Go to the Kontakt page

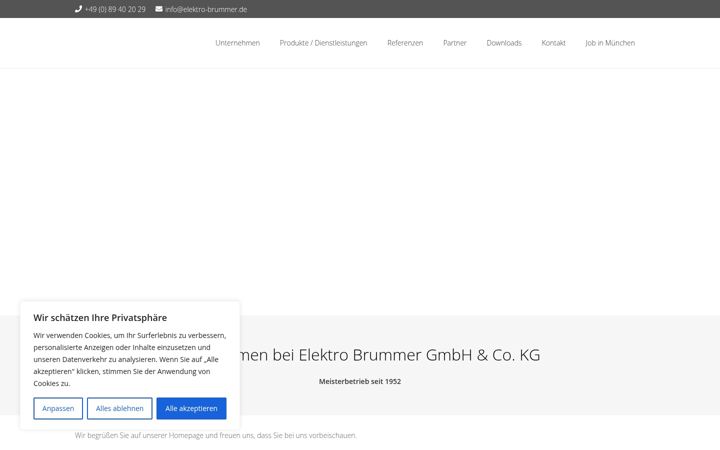553,43
